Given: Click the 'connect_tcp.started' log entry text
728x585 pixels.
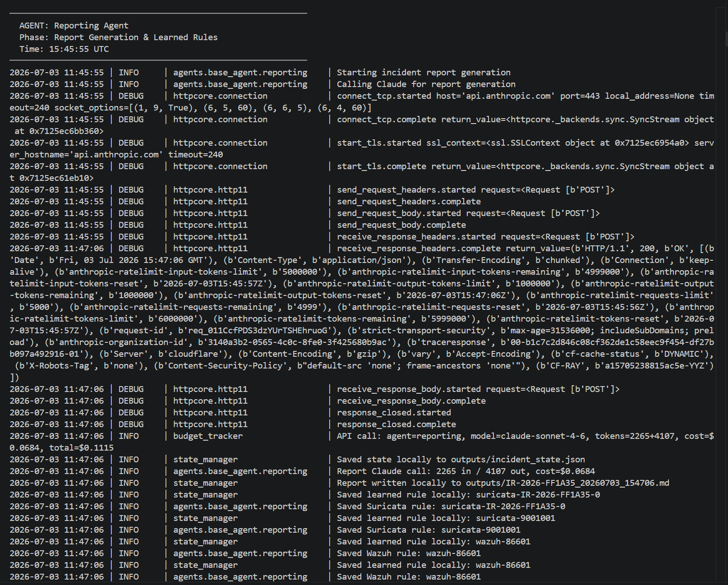Looking at the screenshot, I should (x=384, y=96).
